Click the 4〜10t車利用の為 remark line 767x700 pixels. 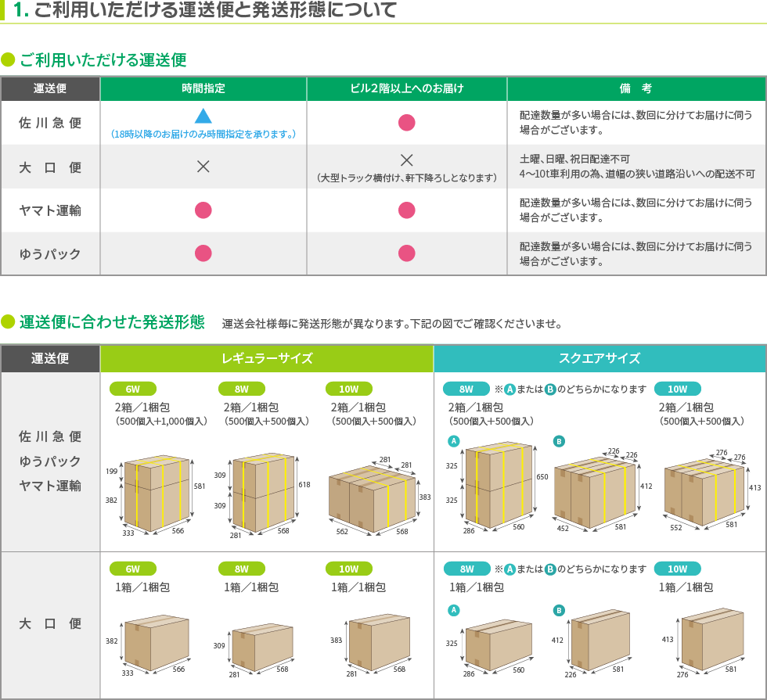pos(637,174)
